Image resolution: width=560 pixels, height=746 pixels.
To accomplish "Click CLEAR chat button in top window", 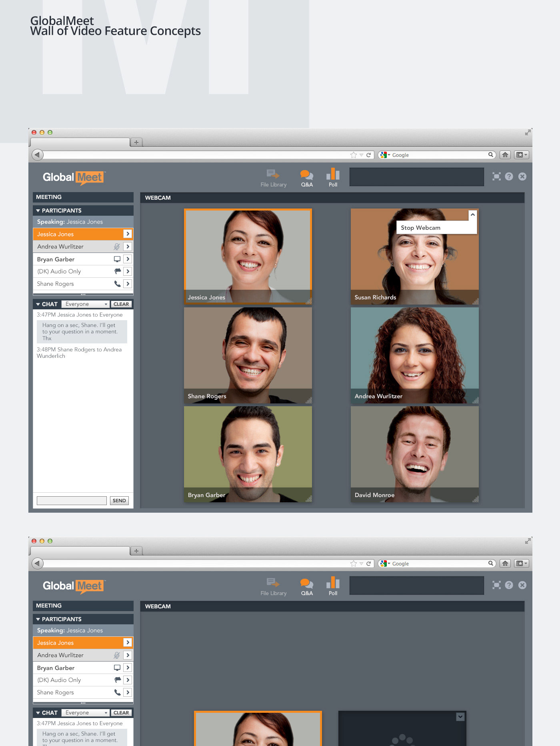I will (121, 304).
